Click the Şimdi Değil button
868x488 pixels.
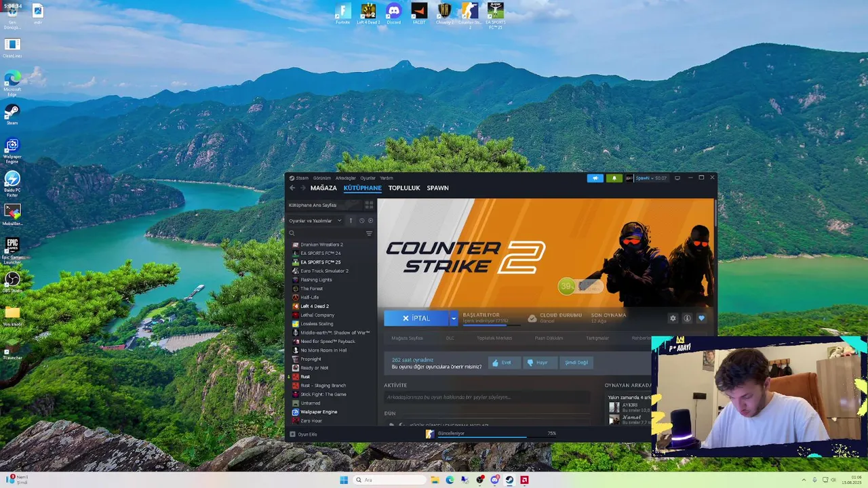pyautogui.click(x=576, y=363)
